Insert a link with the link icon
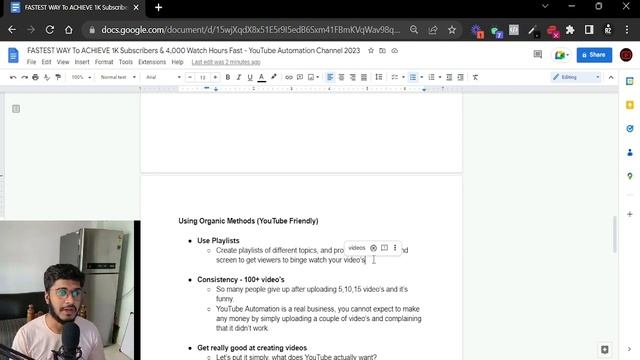 click(289, 77)
